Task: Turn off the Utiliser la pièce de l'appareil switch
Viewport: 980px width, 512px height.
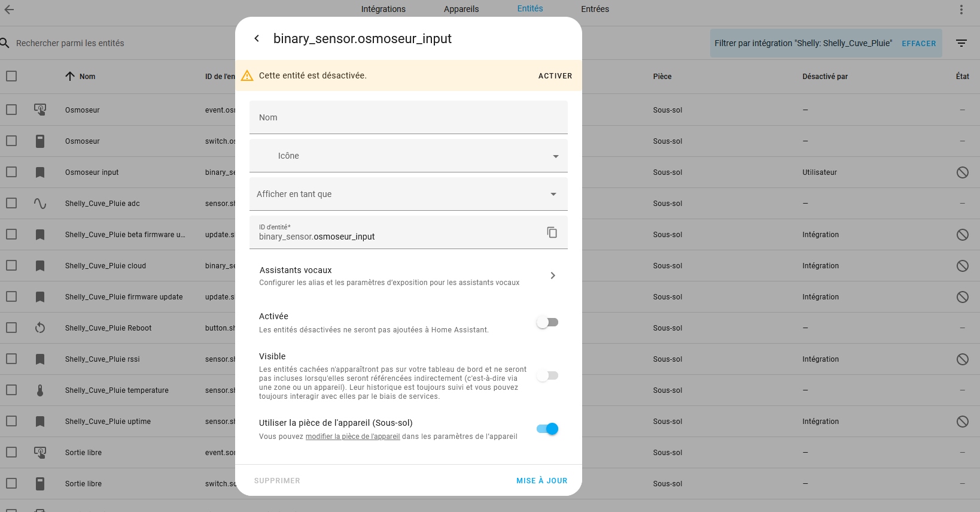Action: point(547,429)
